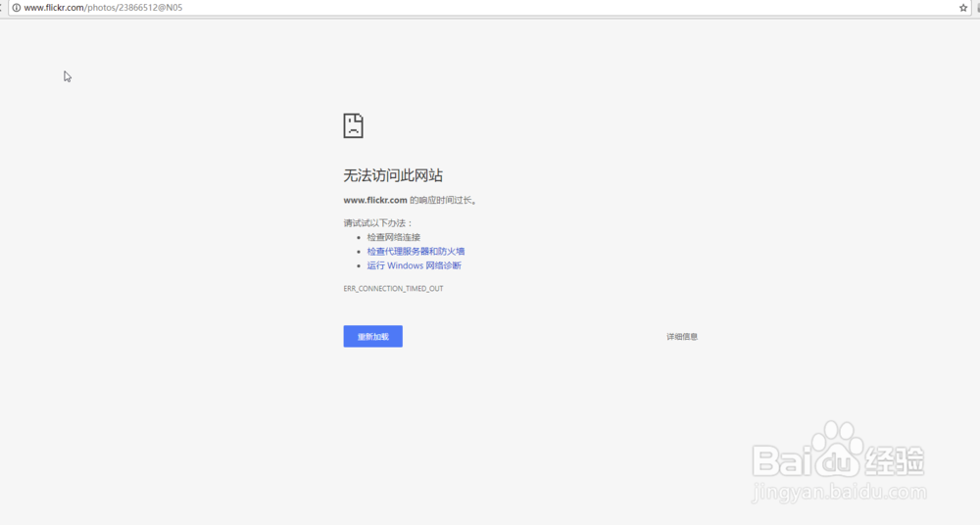Bookmark this page with the star icon
Screen dimensions: 980x525
coord(963,8)
